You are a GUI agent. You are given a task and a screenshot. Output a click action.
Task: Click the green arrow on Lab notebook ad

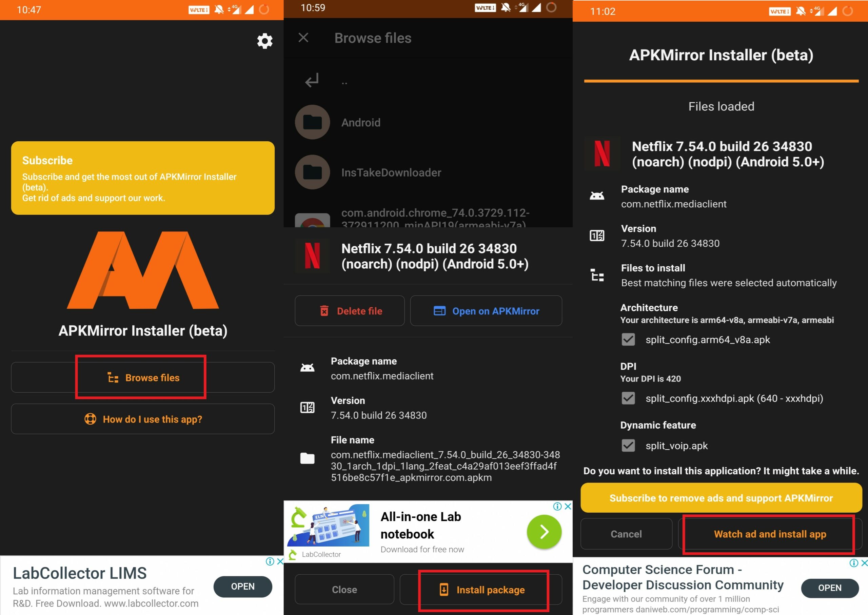point(544,532)
